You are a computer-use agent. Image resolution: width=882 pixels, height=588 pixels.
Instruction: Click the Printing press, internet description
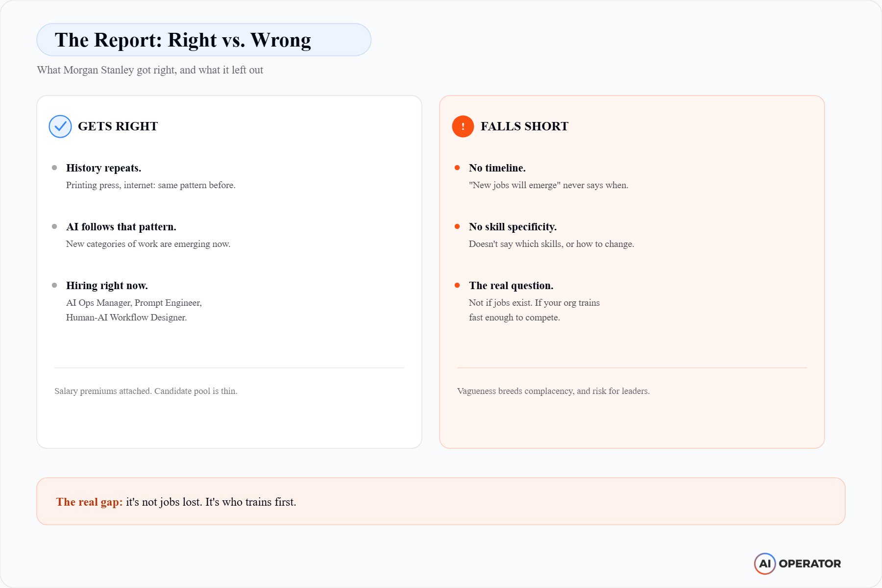151,185
